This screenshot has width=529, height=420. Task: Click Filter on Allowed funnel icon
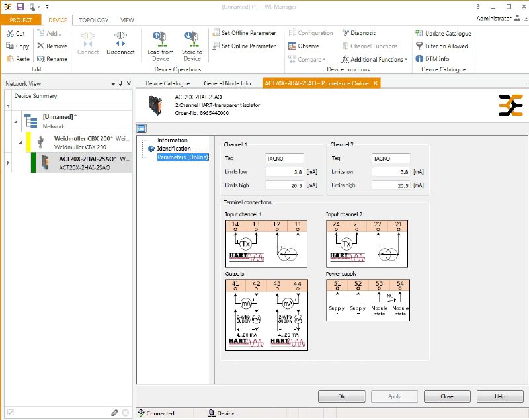[x=419, y=46]
